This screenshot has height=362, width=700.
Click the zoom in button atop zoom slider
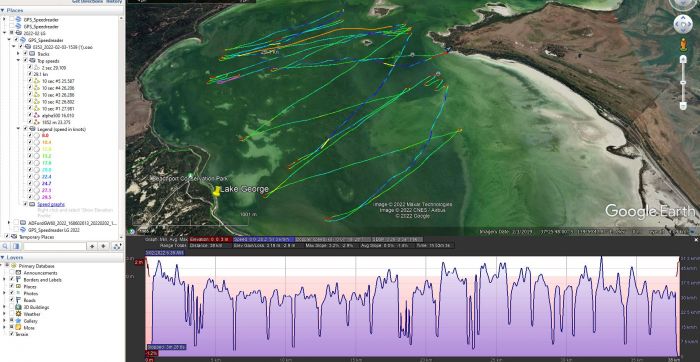coord(683,59)
